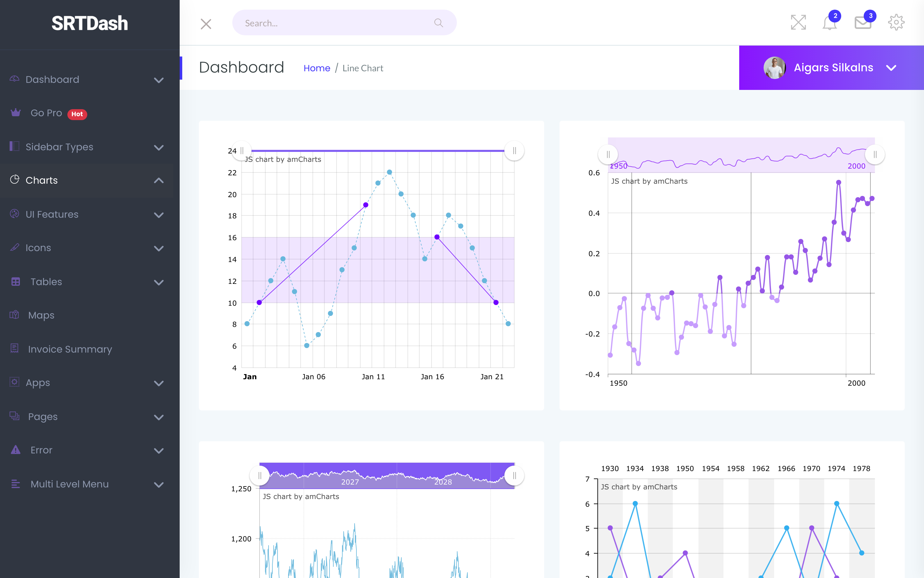
Task: Select the Charts menu item
Action: (x=87, y=180)
